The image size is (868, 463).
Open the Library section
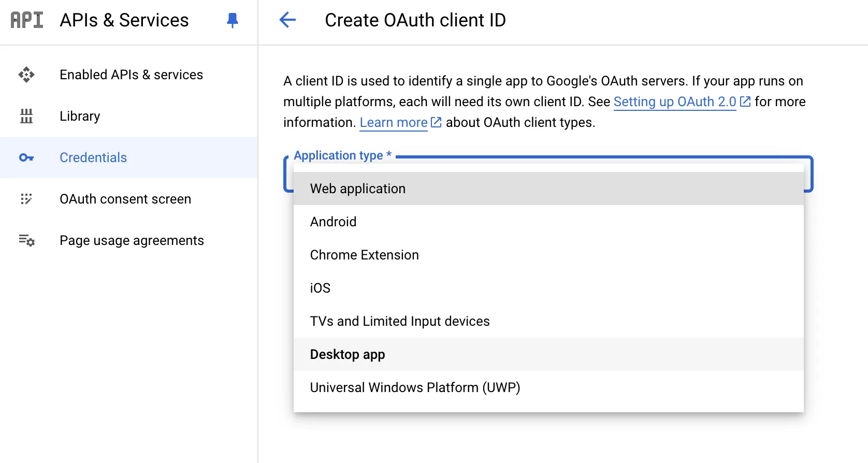tap(128, 116)
